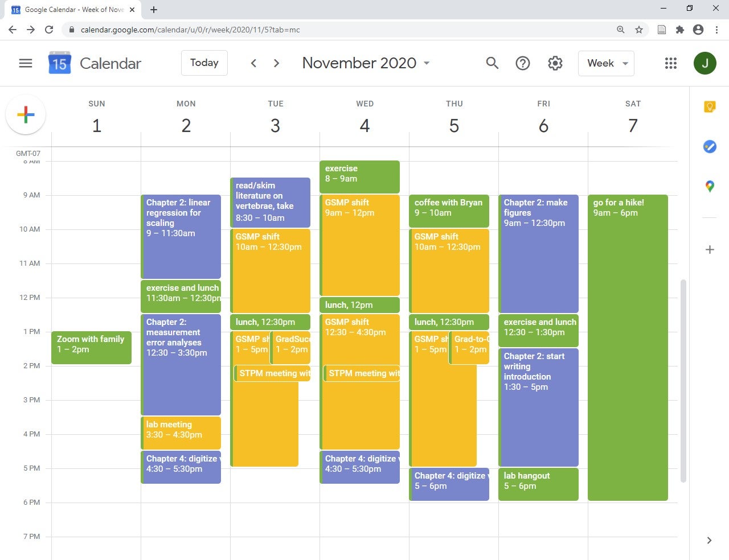This screenshot has height=560, width=729.
Task: Open the Google apps grid
Action: coord(670,63)
